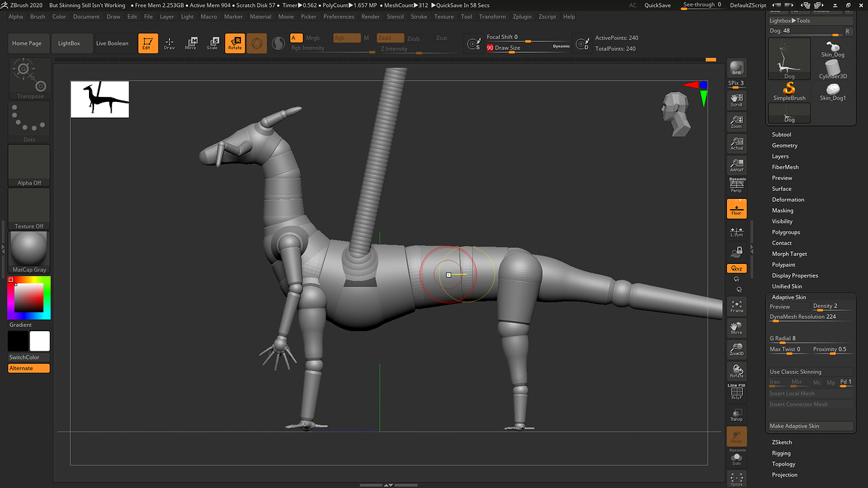868x488 pixels.
Task: Click the Draw Size slider
Action: (x=528, y=48)
